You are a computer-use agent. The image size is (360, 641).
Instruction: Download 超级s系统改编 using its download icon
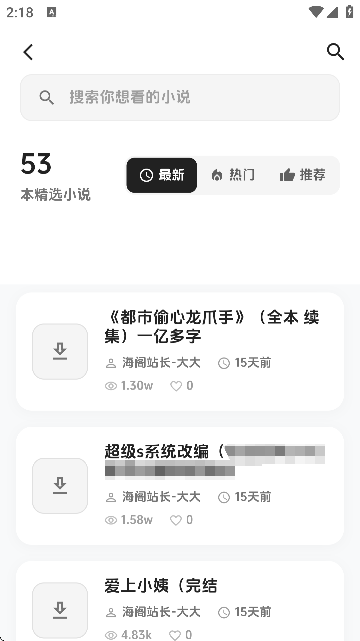pyautogui.click(x=60, y=486)
